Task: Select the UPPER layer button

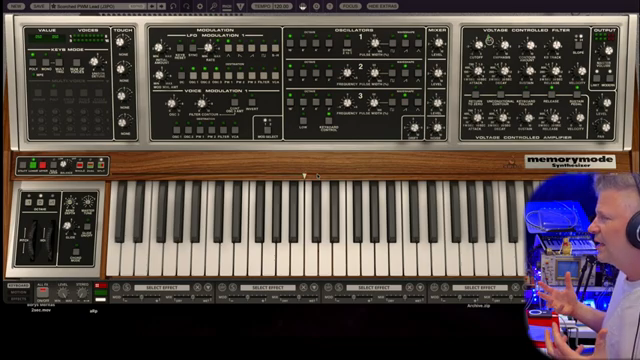Action: click(43, 165)
